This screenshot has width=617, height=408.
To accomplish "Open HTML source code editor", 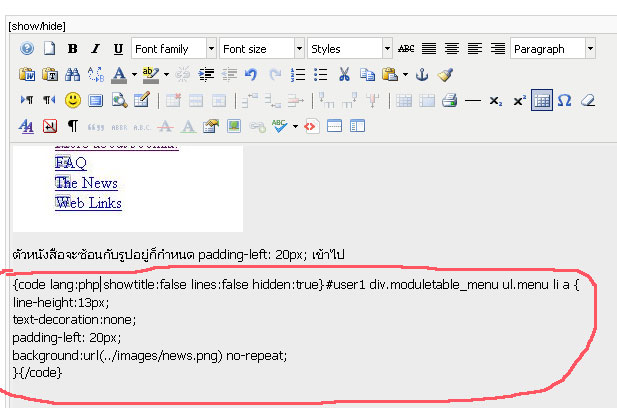I will 311,126.
